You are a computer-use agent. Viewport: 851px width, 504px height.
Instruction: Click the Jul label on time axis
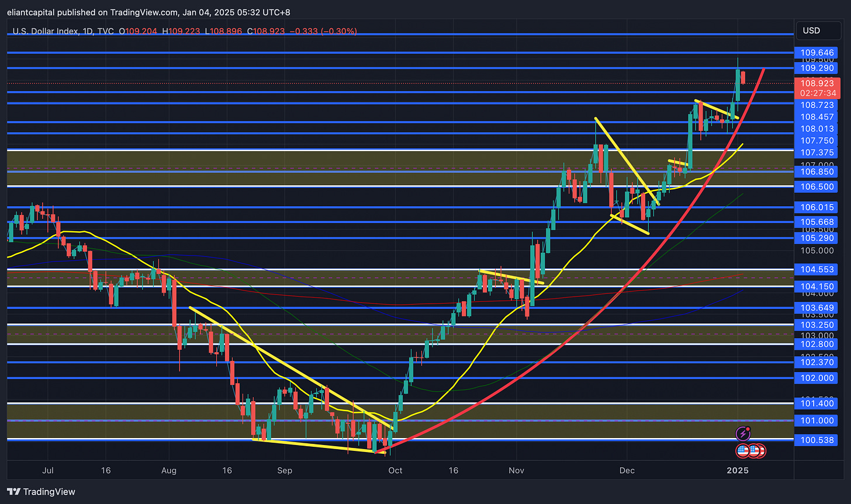pos(49,470)
